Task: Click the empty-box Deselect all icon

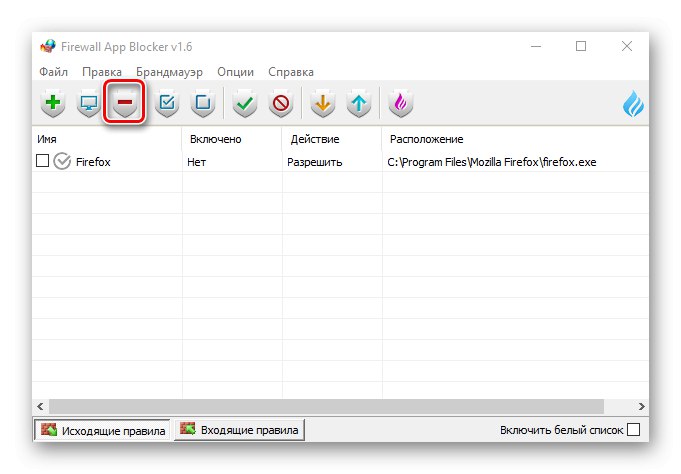Action: click(x=203, y=103)
